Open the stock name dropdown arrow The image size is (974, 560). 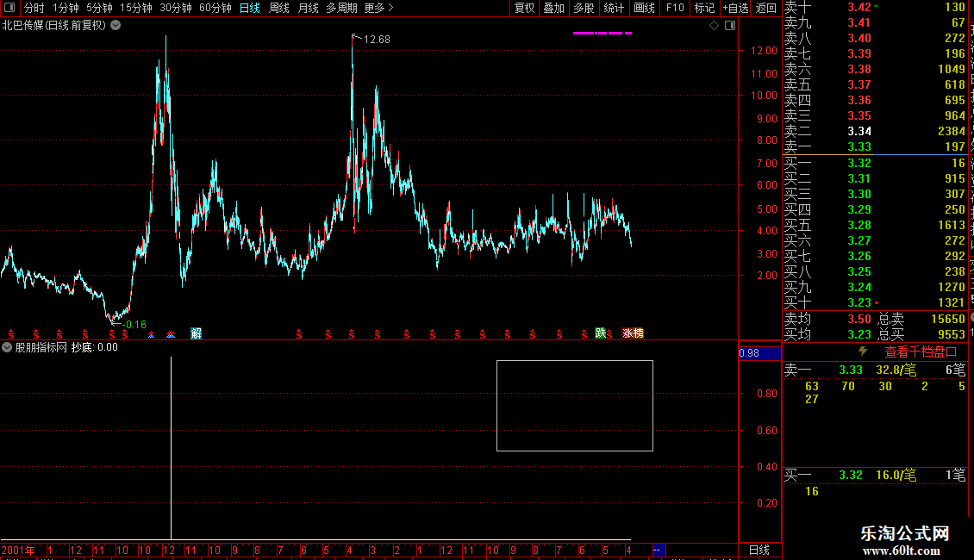[116, 26]
